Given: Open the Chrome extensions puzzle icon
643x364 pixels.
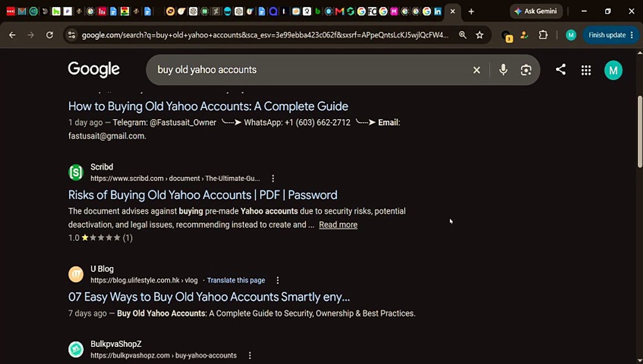Looking at the screenshot, I should click(543, 35).
